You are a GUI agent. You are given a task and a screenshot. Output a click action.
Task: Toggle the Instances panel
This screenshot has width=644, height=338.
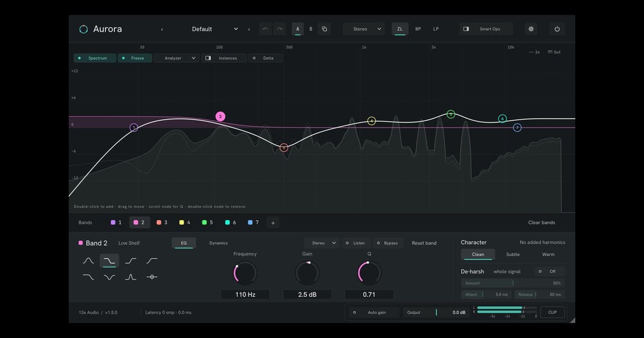pos(224,58)
